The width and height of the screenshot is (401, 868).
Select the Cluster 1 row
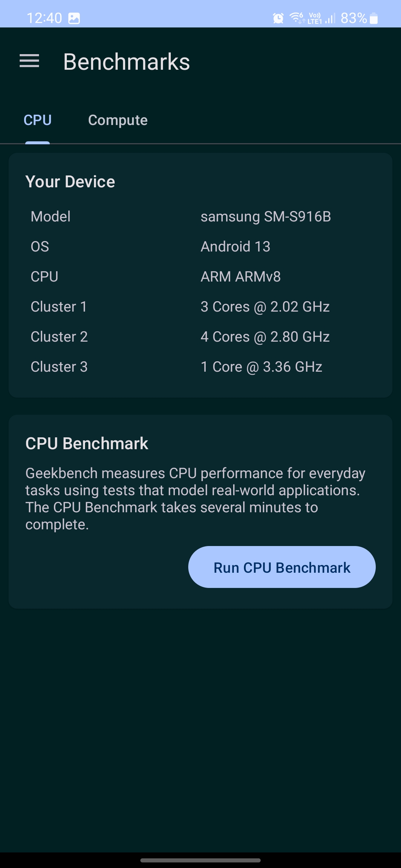[x=200, y=307]
